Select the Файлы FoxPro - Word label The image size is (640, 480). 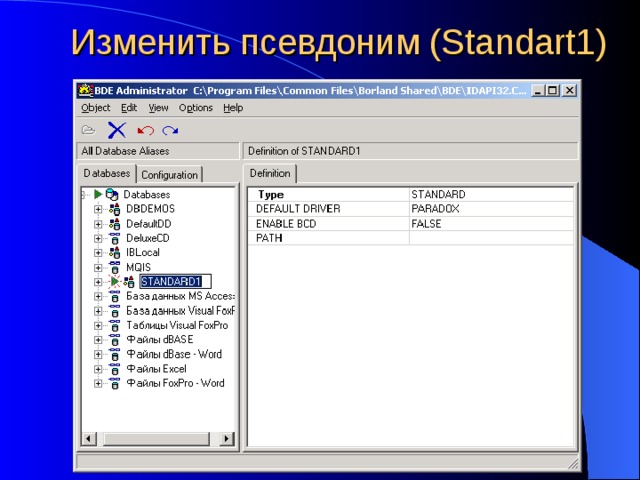coord(176,383)
